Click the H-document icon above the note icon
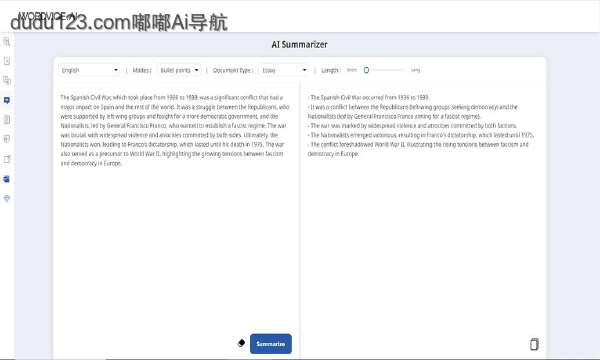 [x=7, y=139]
